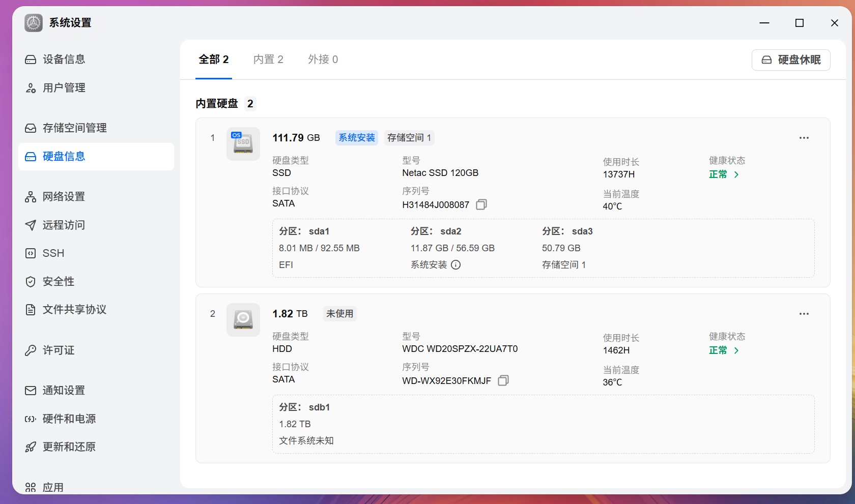Click the 应用 grid icon
855x504 pixels.
tap(31, 488)
